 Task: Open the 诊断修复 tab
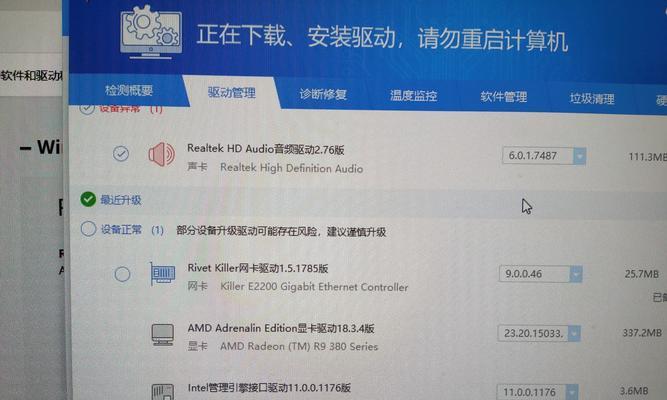(323, 94)
